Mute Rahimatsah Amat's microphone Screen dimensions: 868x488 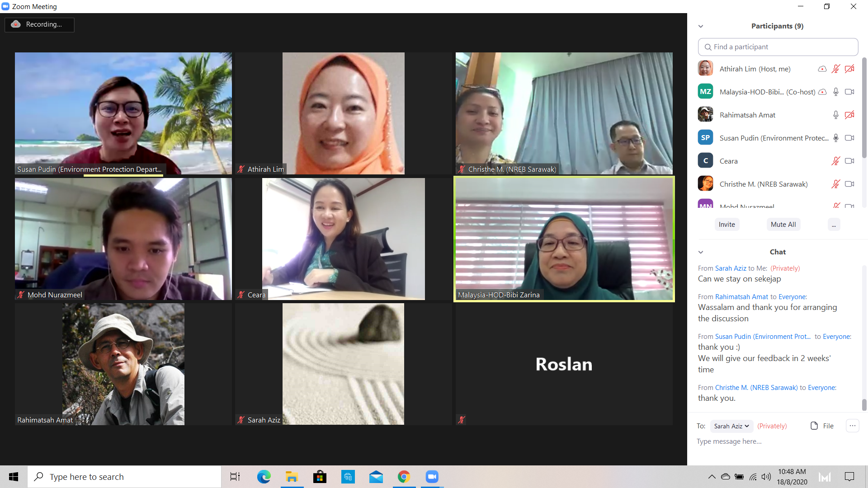(x=836, y=115)
